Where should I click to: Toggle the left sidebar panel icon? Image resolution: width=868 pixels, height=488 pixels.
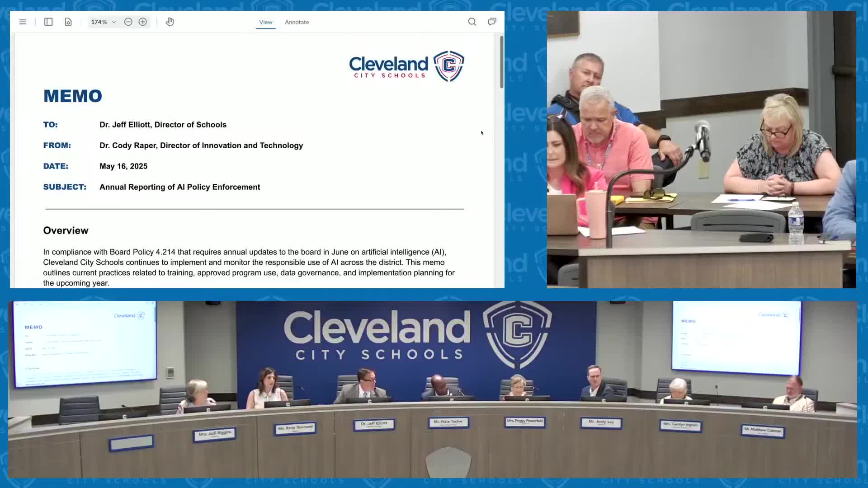tap(48, 22)
